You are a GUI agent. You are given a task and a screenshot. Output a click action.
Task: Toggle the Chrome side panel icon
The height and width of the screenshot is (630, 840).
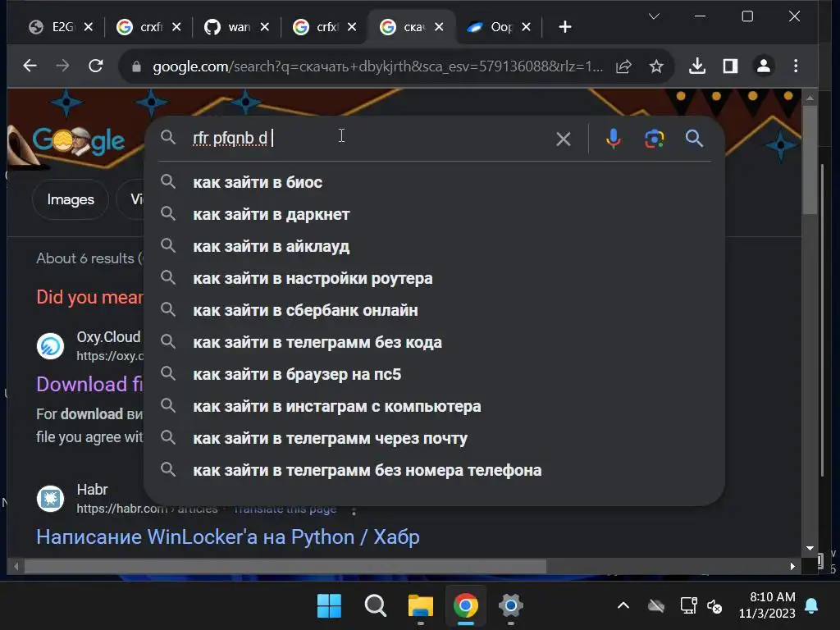[x=730, y=66]
